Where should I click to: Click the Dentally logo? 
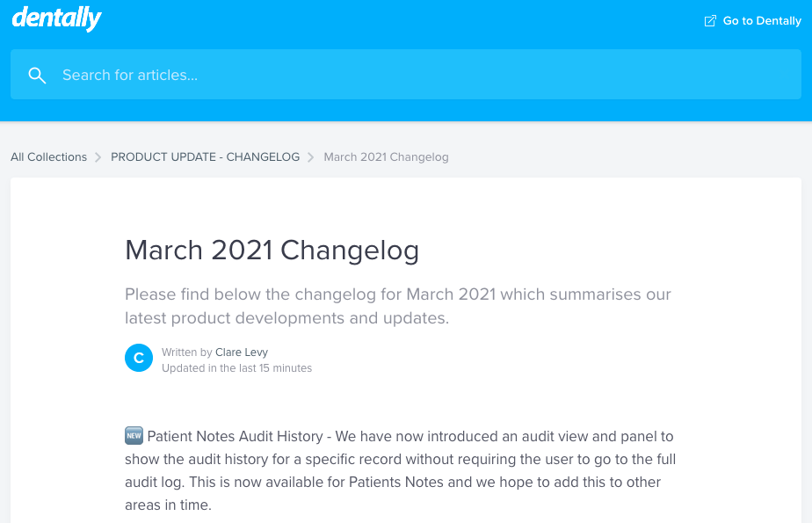tap(56, 18)
